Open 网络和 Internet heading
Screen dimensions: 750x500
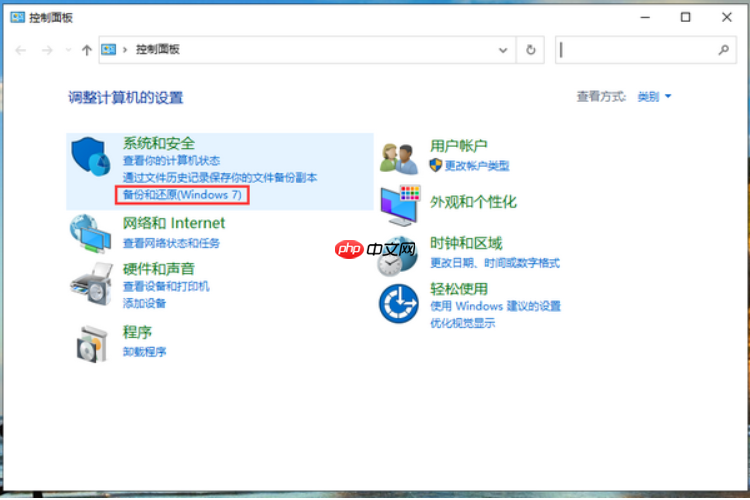174,223
